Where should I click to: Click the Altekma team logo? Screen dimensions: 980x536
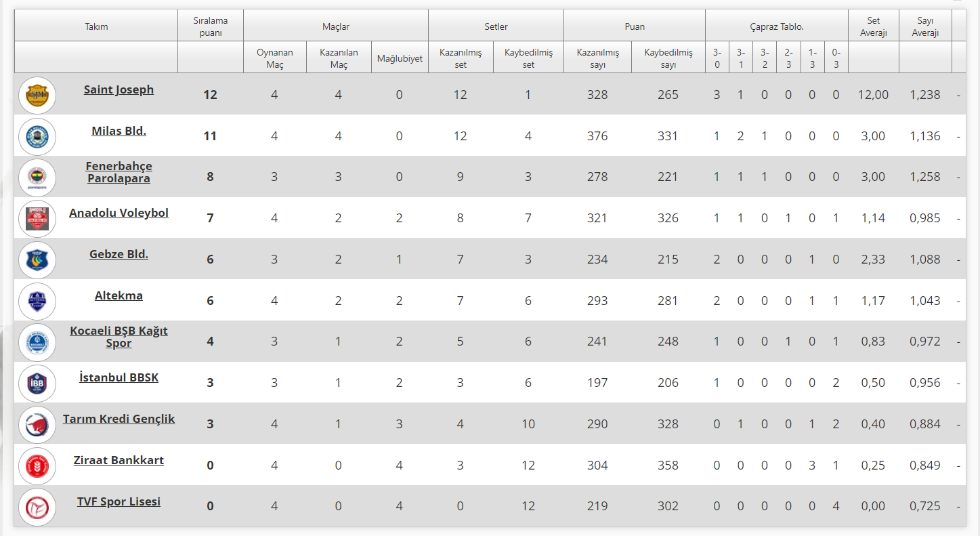37,301
